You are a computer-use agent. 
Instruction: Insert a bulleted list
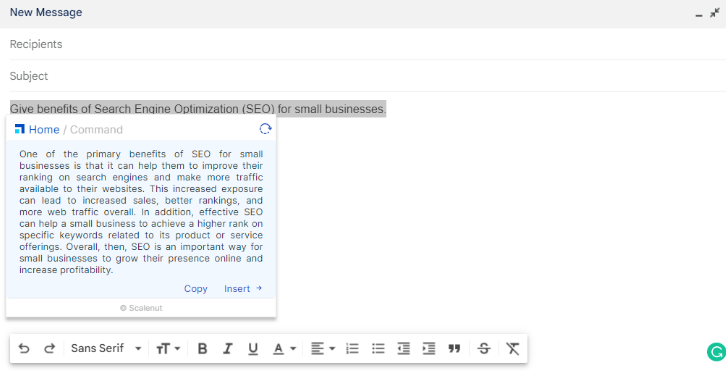378,348
